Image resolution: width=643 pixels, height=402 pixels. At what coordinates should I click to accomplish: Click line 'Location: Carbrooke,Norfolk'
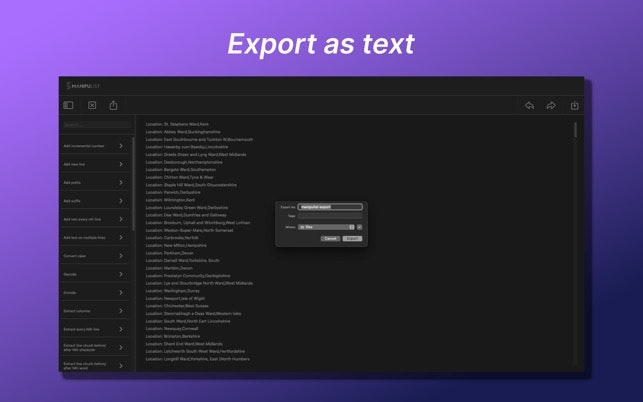(172, 238)
